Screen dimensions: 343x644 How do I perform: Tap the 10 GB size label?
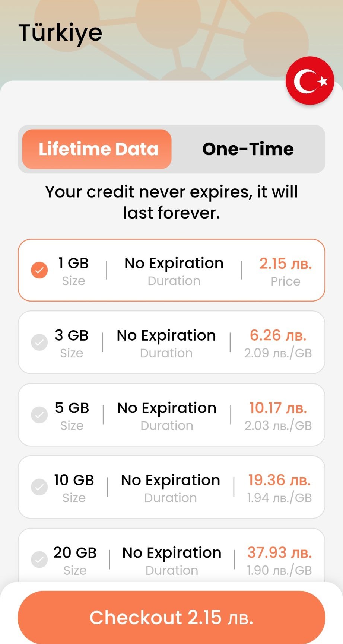[x=74, y=480]
